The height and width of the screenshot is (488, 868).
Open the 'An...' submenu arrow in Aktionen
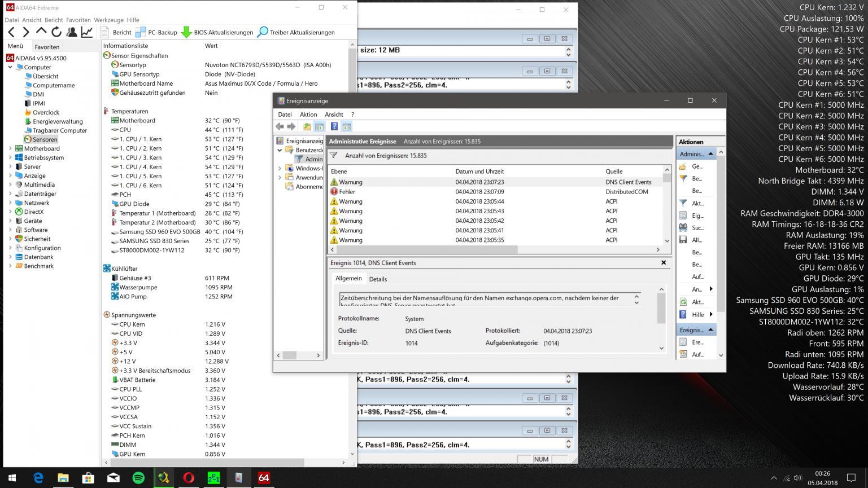click(711, 289)
